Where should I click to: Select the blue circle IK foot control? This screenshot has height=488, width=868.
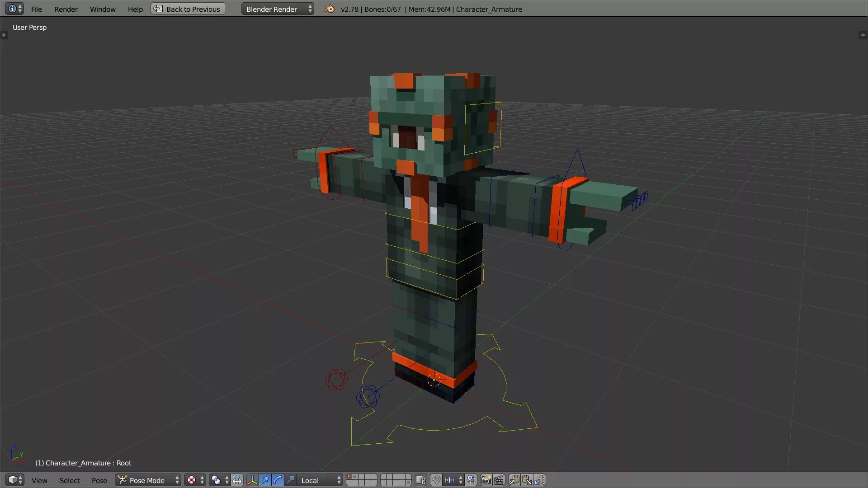point(368,397)
